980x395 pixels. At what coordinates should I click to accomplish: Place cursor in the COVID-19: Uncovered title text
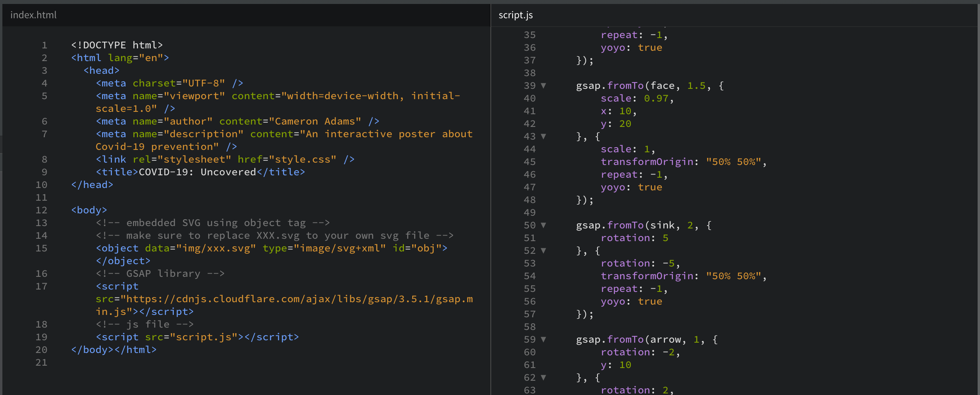pyautogui.click(x=197, y=172)
